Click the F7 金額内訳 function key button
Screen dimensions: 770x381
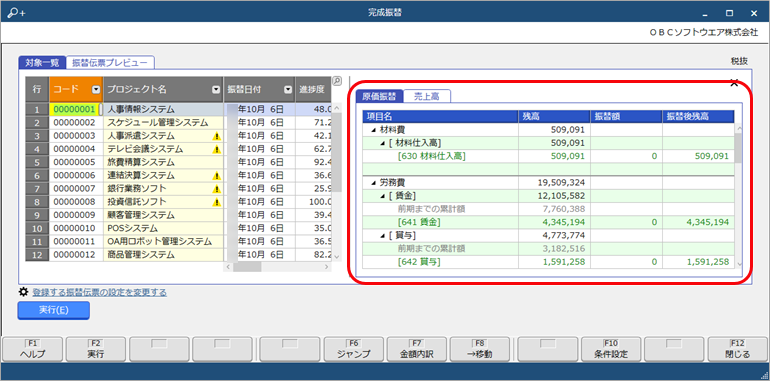[416, 349]
